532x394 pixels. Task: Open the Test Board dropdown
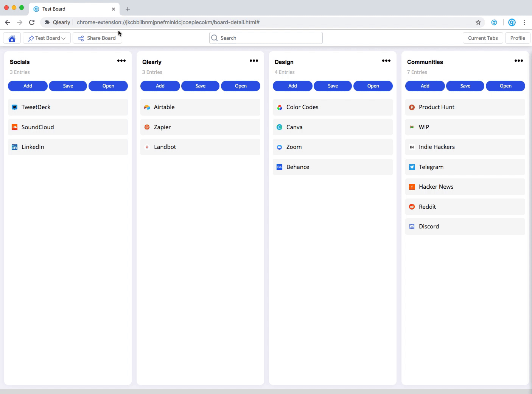coord(47,38)
